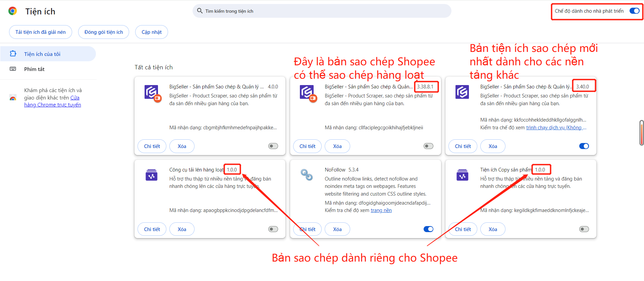This screenshot has width=644, height=281.
Task: Remove BigSeller 3.38.8.1 with Xóa
Action: click(x=337, y=146)
